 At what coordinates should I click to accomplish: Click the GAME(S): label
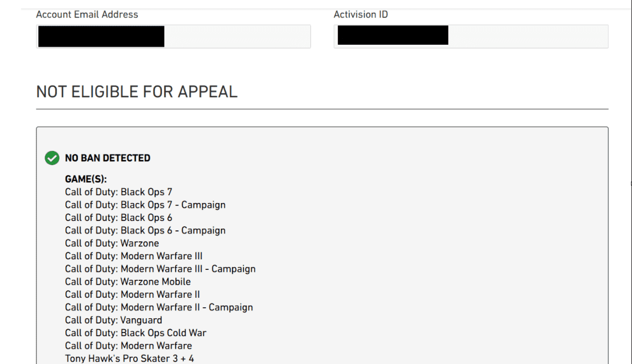(86, 179)
